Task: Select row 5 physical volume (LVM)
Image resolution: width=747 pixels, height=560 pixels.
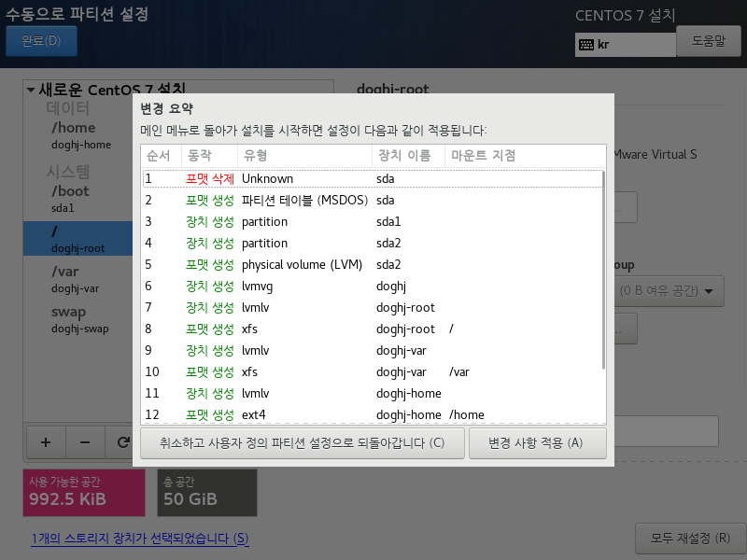Action: tap(372, 264)
